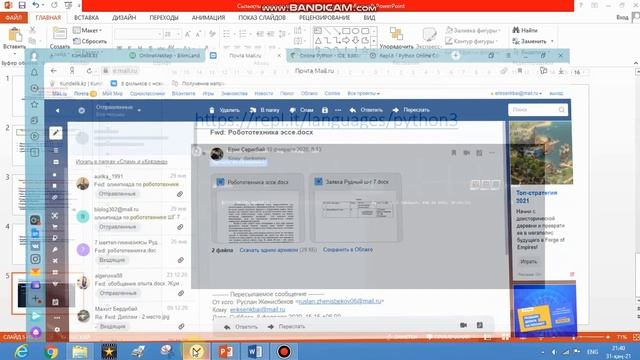The height and width of the screenshot is (360, 640).
Task: Open Internet Explorer from the taskbar
Action: pyautogui.click(x=21, y=351)
